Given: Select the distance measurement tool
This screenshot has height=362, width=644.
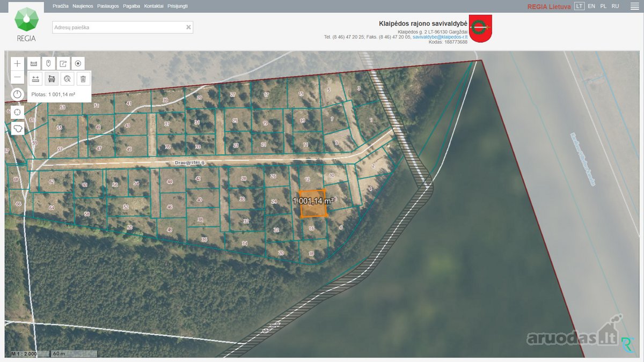Looking at the screenshot, I should [36, 79].
